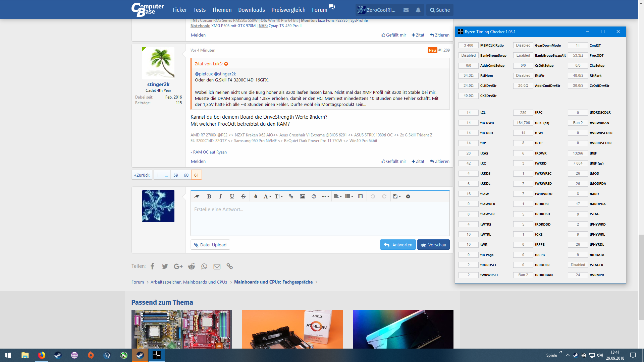Expand the text alignment dropdown

[x=337, y=196]
